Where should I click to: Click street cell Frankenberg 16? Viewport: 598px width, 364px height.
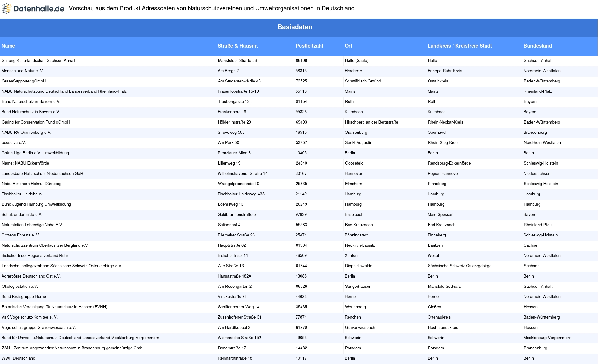[x=232, y=112]
